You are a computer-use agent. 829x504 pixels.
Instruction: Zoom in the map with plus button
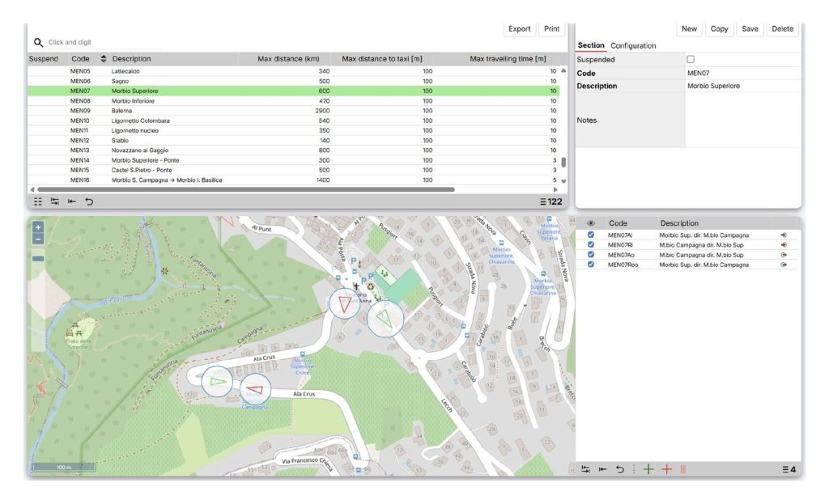(38, 227)
